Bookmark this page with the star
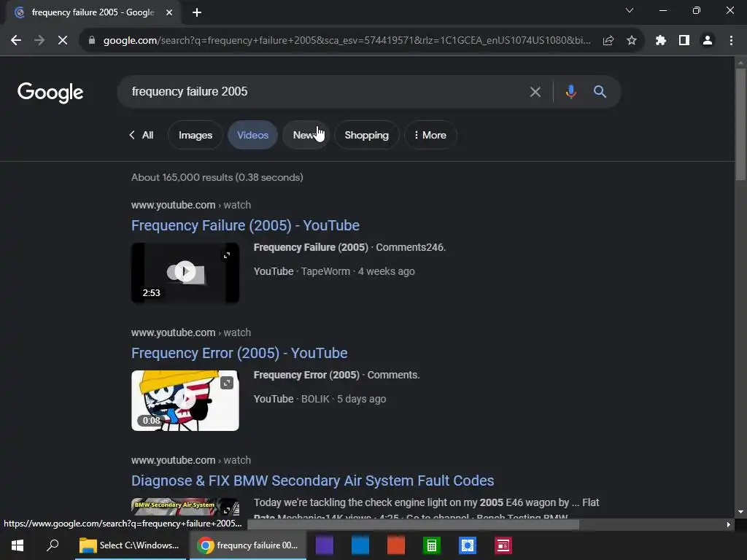747x560 pixels. [632, 41]
